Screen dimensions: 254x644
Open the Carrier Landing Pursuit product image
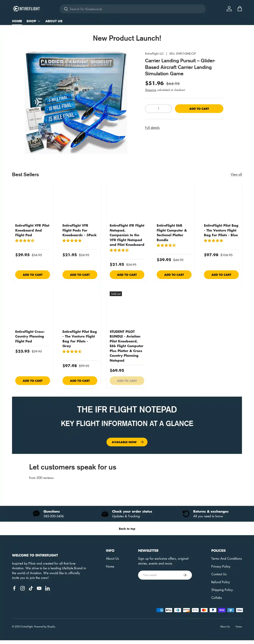[x=76, y=102]
